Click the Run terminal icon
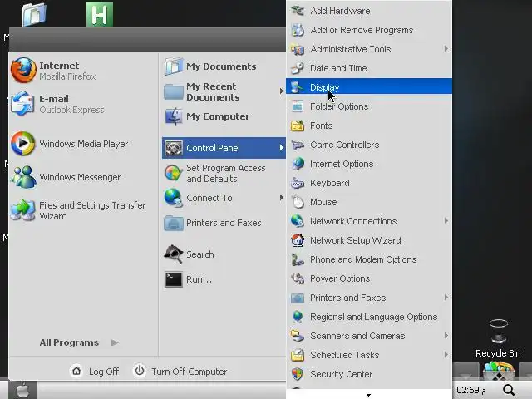The image size is (532, 399). coord(174,279)
